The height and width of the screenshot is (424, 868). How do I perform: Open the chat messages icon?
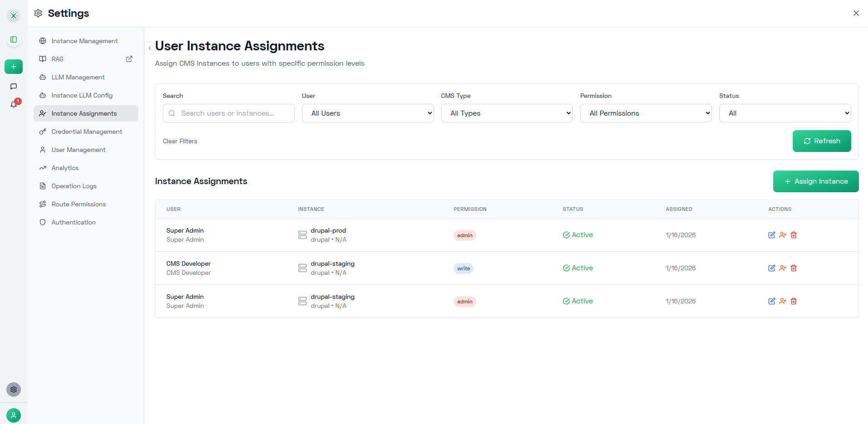click(x=14, y=87)
